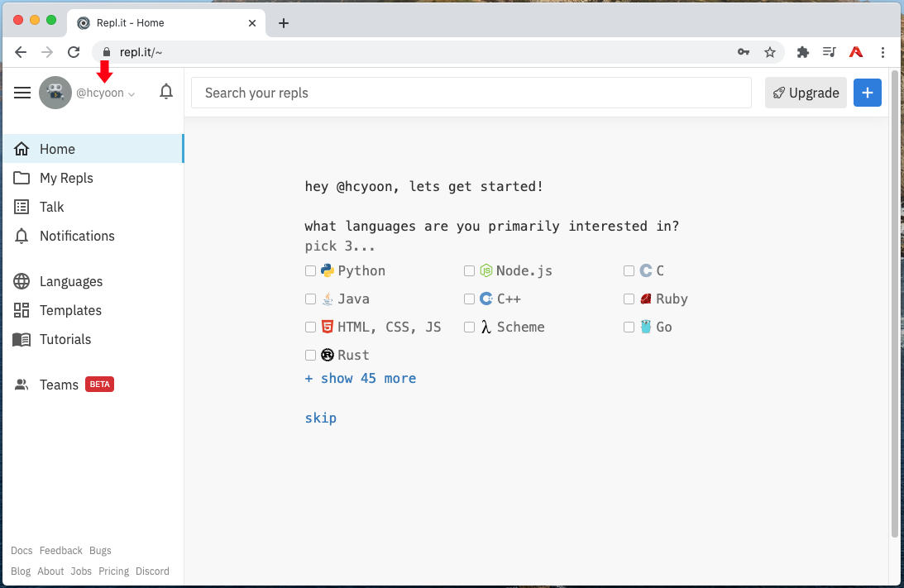Screen dimensions: 904x588
Task: Close the Repl.it - Home tab
Action: click(252, 23)
